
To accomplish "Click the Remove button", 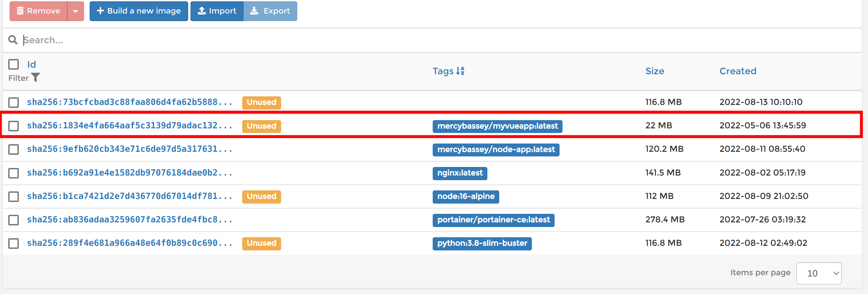I will [x=39, y=11].
